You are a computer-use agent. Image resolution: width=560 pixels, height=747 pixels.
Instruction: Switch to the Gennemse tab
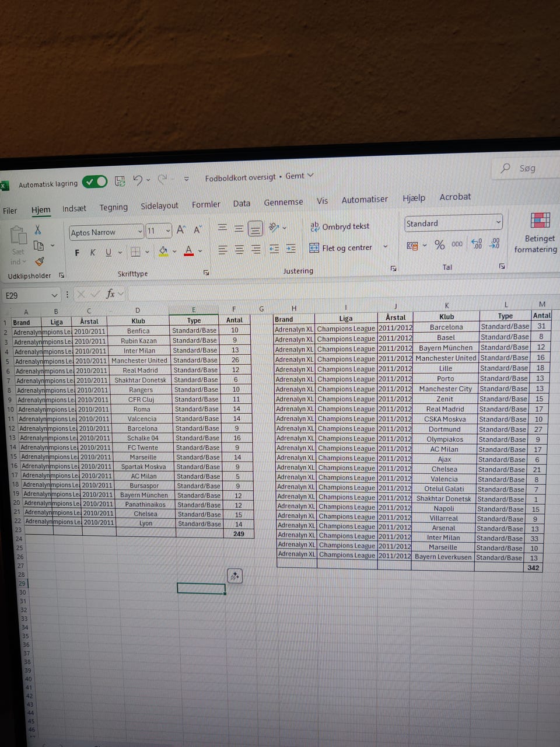[x=283, y=202]
